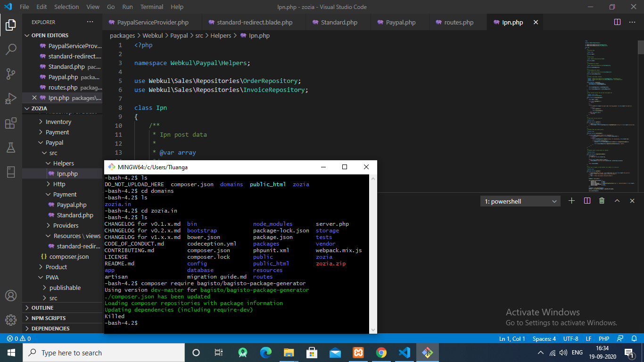Open editor more actions ellipsis

pos(632,22)
